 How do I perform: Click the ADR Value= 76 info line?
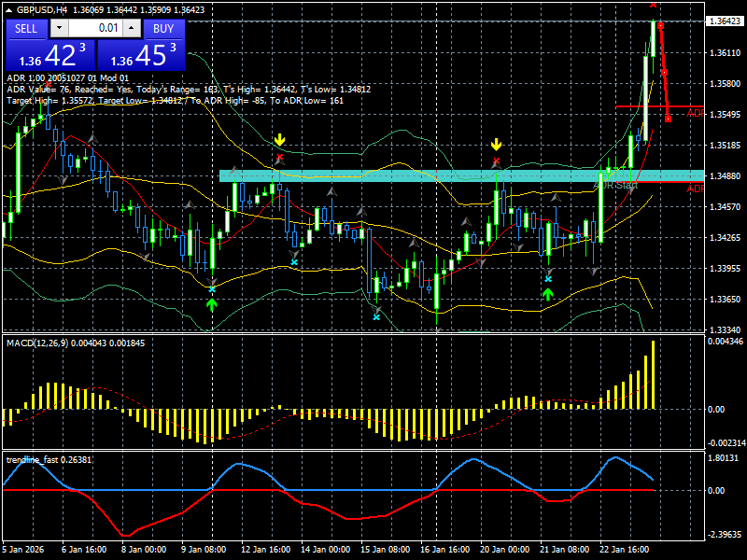tap(189, 89)
